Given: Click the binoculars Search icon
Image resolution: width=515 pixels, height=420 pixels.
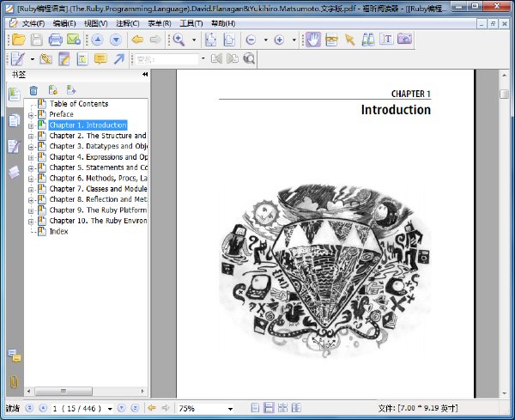Looking at the screenshot, I should [368, 40].
